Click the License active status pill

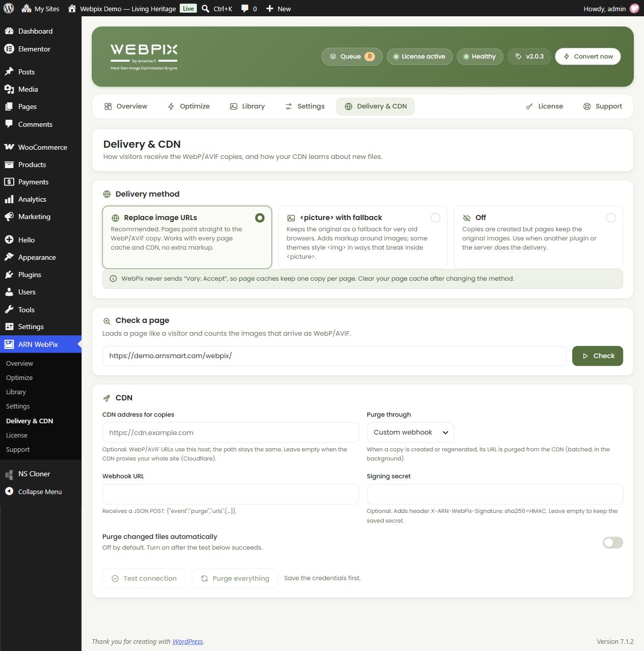(419, 57)
